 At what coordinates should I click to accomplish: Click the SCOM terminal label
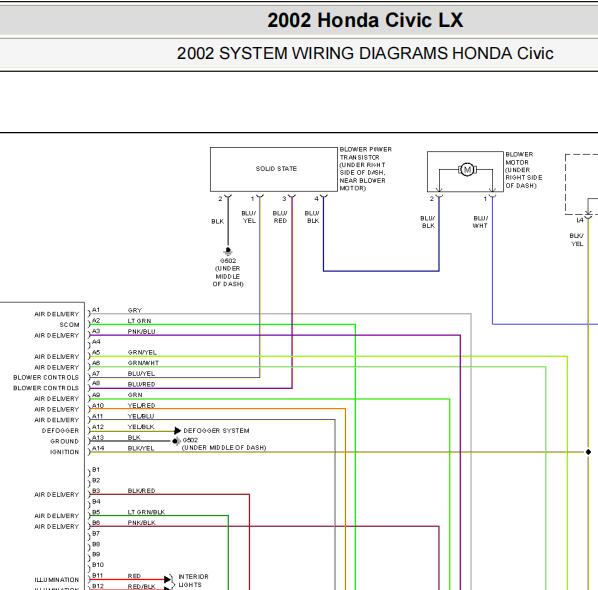pyautogui.click(x=69, y=325)
